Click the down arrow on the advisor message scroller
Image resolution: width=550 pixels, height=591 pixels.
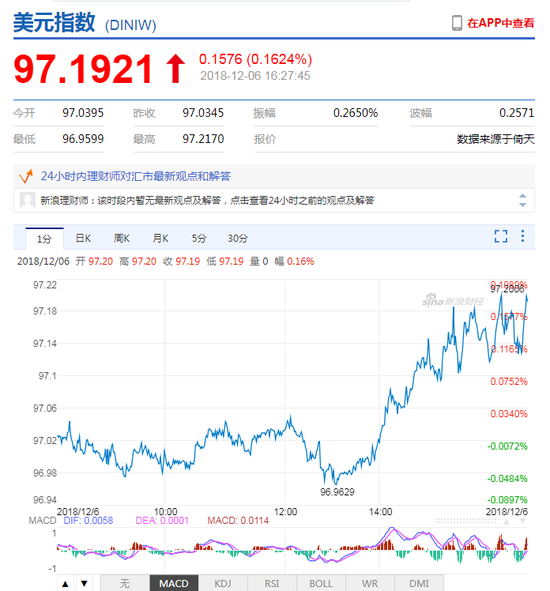pos(522,204)
